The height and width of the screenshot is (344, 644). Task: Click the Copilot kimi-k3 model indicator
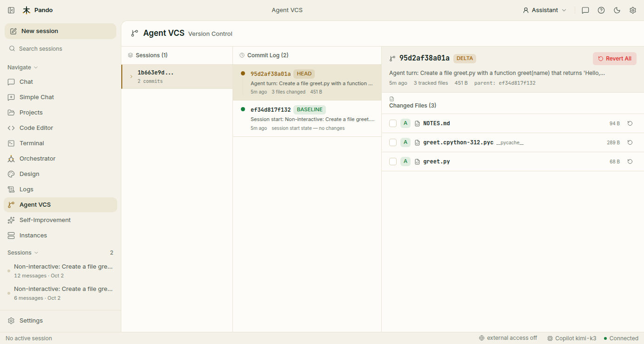pyautogui.click(x=571, y=338)
